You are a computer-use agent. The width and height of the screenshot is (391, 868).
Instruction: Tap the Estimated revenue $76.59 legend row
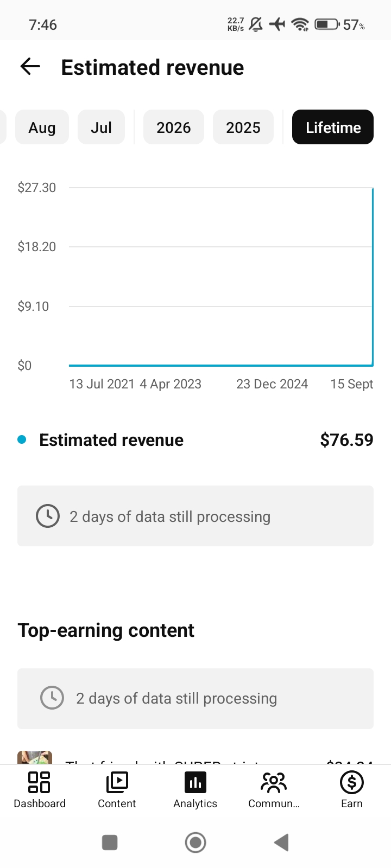click(195, 440)
